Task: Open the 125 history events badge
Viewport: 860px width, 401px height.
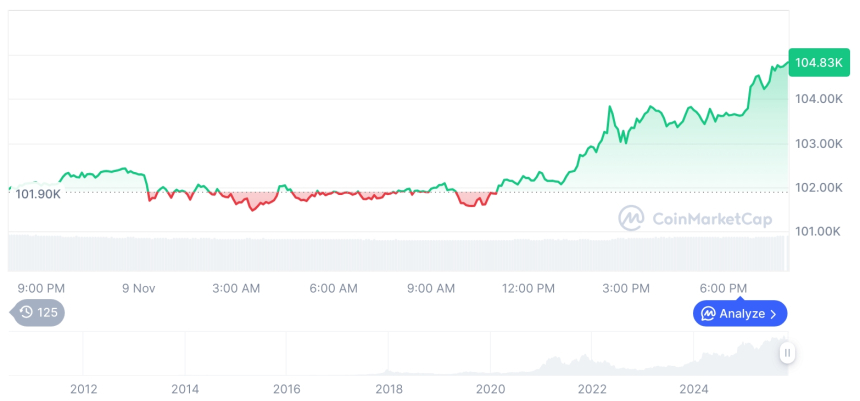Action: tap(40, 313)
